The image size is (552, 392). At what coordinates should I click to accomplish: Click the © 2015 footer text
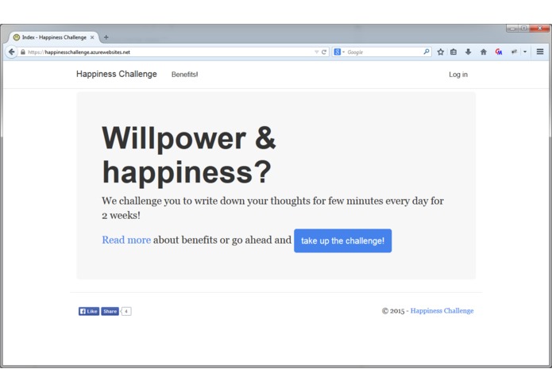393,311
